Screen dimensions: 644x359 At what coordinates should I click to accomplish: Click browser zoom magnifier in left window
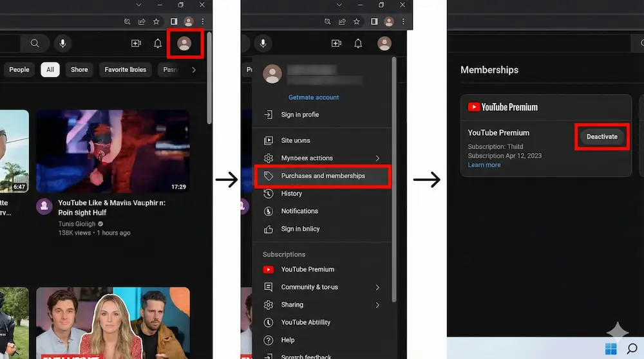coord(128,21)
